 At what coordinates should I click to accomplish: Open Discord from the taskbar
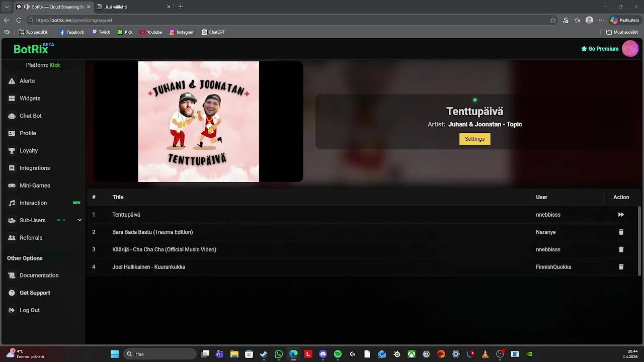point(323,354)
